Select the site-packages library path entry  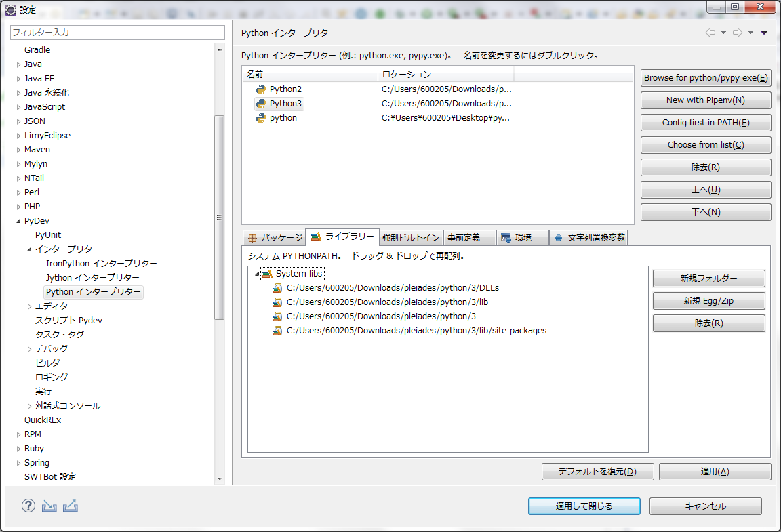pyautogui.click(x=416, y=331)
